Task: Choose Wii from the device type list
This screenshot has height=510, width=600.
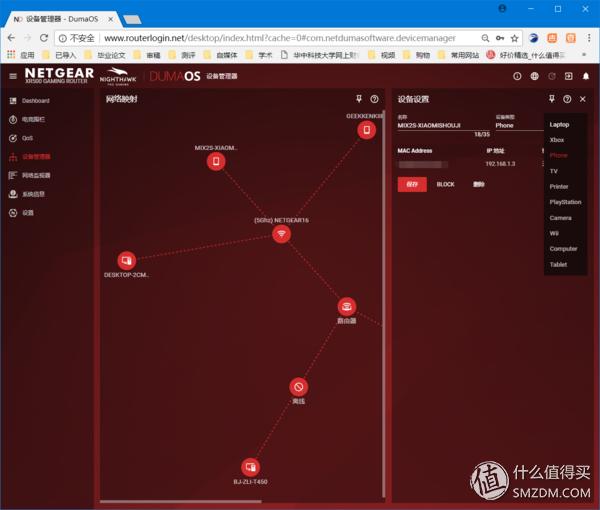Action: click(x=554, y=233)
